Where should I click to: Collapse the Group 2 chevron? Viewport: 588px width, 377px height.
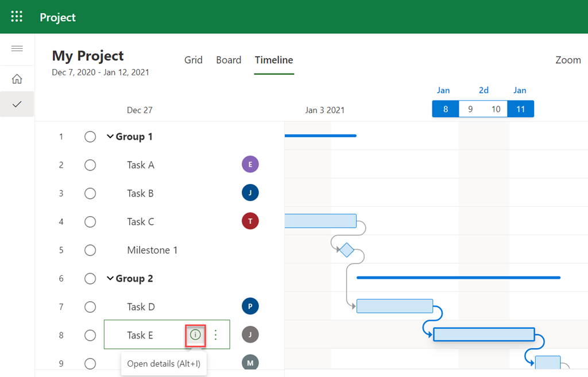[110, 279]
